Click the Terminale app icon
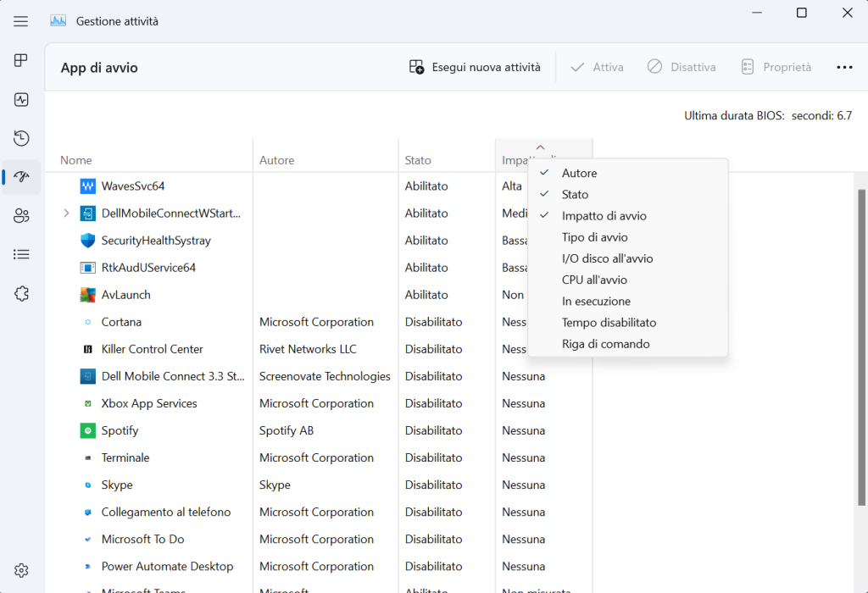The image size is (868, 593). tap(87, 457)
